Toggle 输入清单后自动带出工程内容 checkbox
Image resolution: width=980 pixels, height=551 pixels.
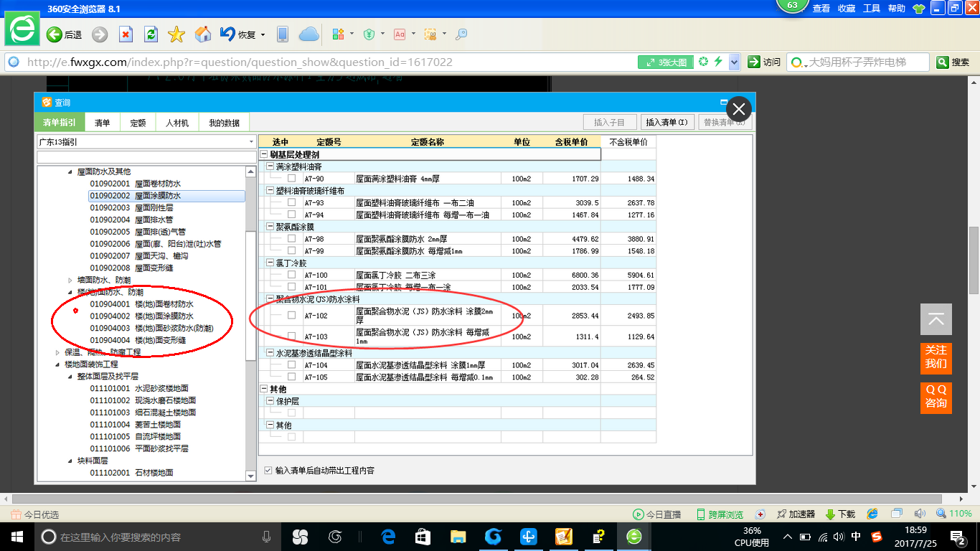268,471
